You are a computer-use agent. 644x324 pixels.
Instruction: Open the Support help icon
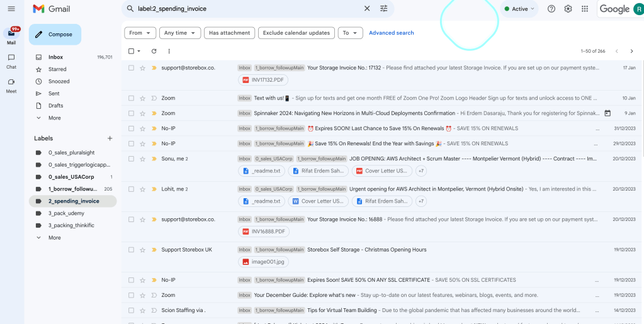551,9
